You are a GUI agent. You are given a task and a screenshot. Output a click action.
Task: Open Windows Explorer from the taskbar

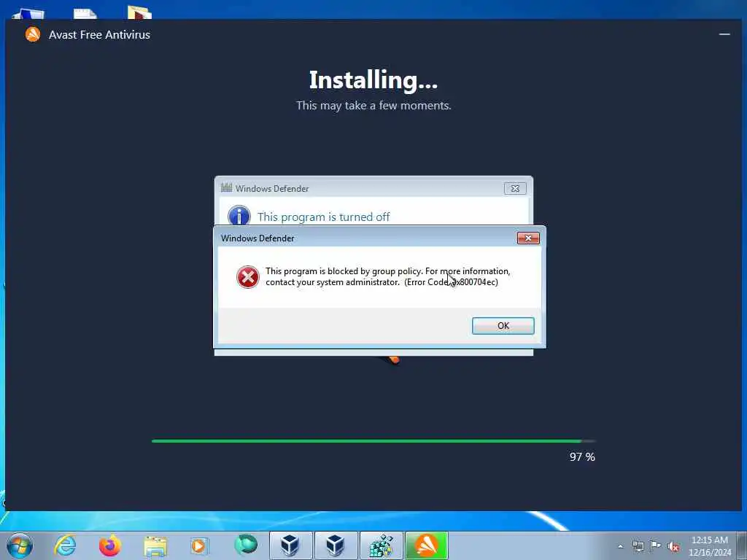(x=155, y=546)
